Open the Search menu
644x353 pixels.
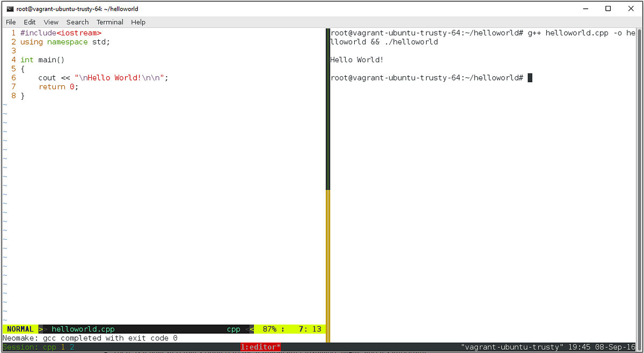point(77,22)
